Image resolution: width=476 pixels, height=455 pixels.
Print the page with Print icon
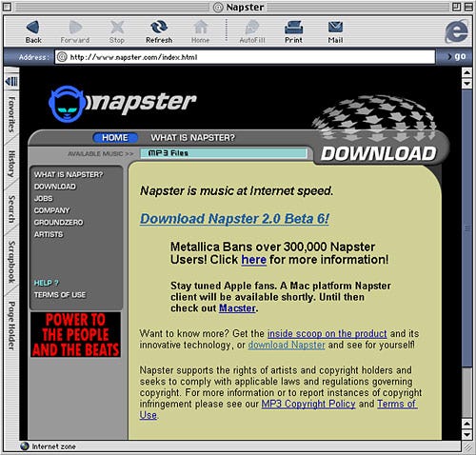[x=293, y=31]
